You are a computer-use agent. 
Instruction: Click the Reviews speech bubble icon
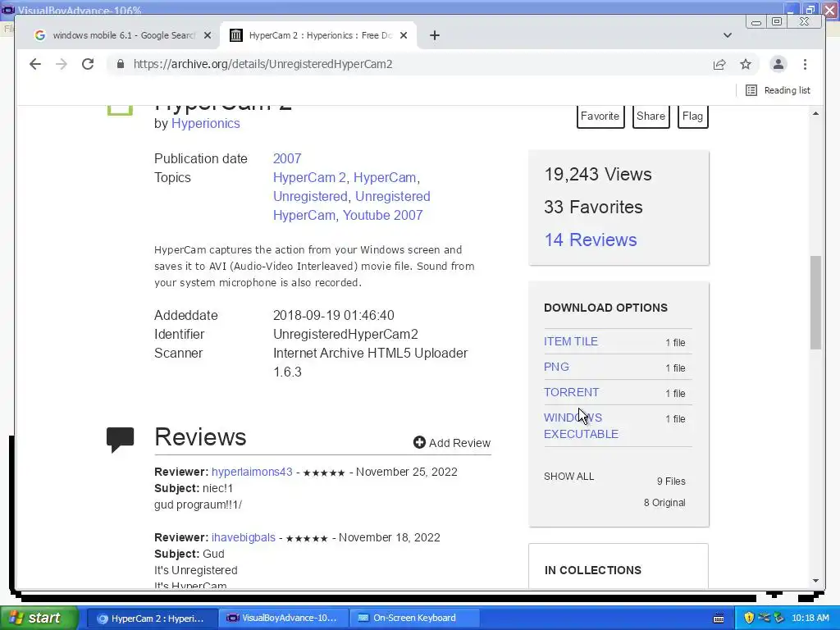click(x=120, y=440)
